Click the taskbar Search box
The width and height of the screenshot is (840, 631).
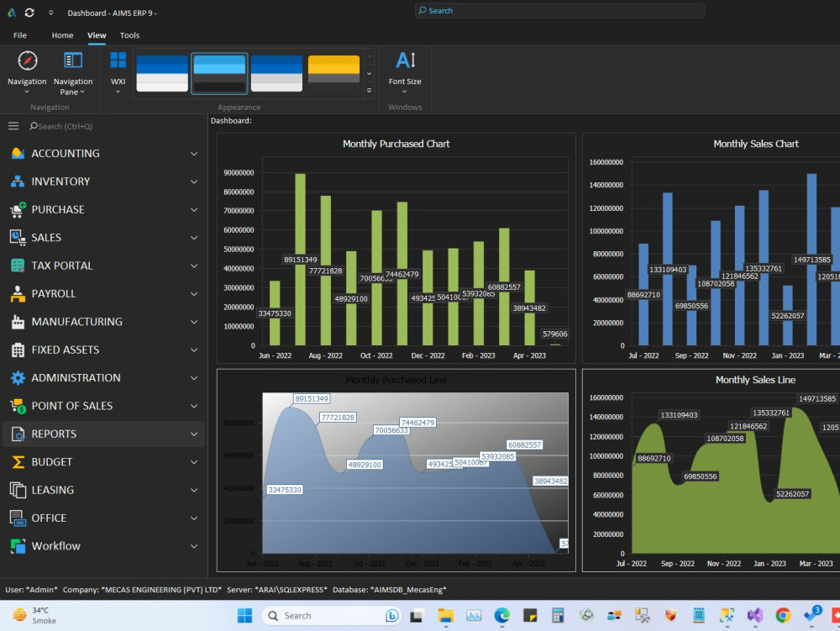click(332, 616)
